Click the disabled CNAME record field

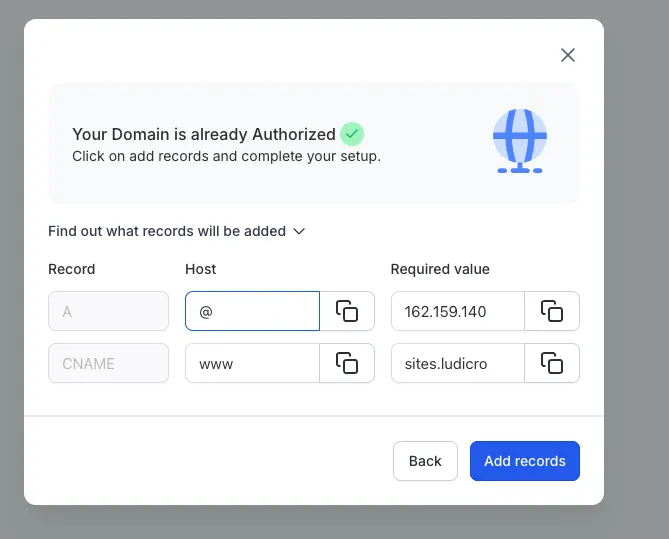pyautogui.click(x=108, y=363)
